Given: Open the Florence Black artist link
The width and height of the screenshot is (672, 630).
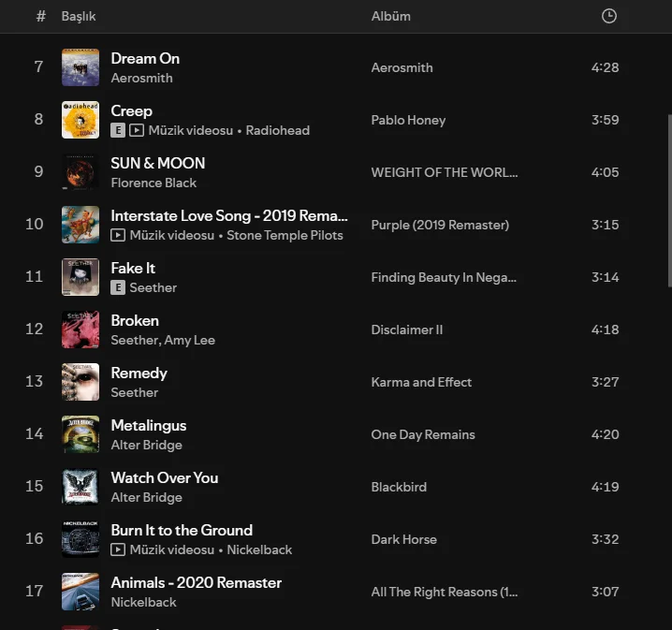Looking at the screenshot, I should pyautogui.click(x=153, y=183).
